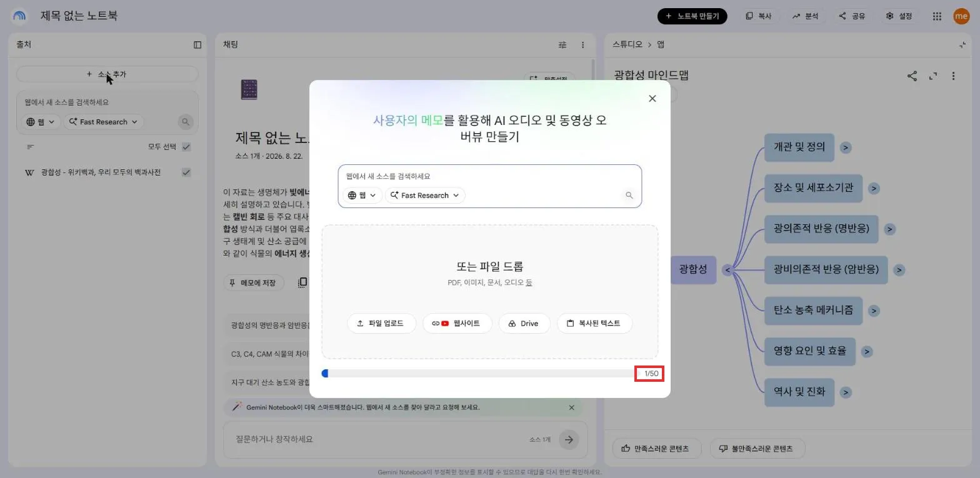Collapse the 출처 panel with the sidebar icon
This screenshot has width=980, height=478.
coord(197,44)
